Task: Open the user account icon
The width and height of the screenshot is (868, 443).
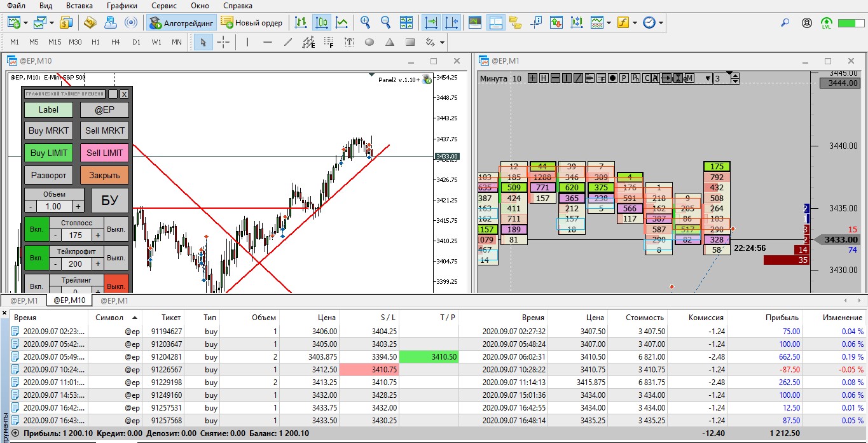Action: pos(807,23)
